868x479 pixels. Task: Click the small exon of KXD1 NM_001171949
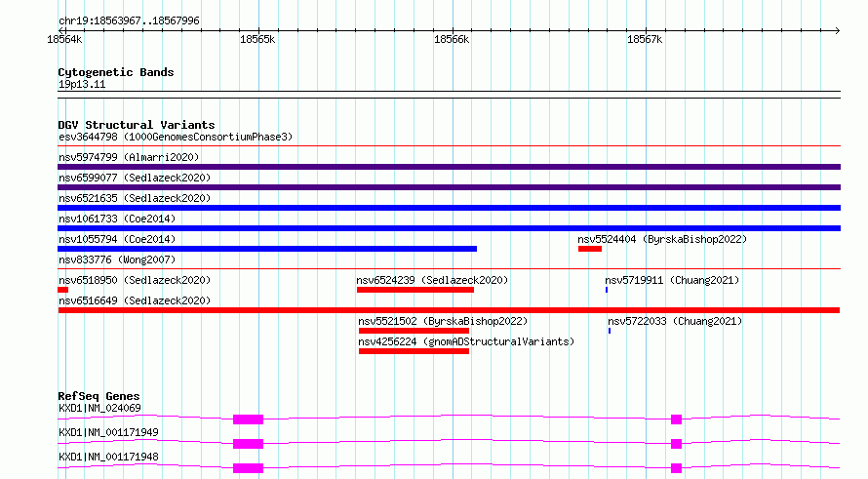tap(677, 444)
